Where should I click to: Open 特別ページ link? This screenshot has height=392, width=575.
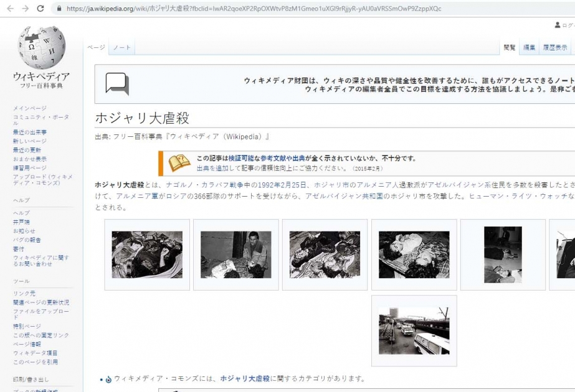27,326
